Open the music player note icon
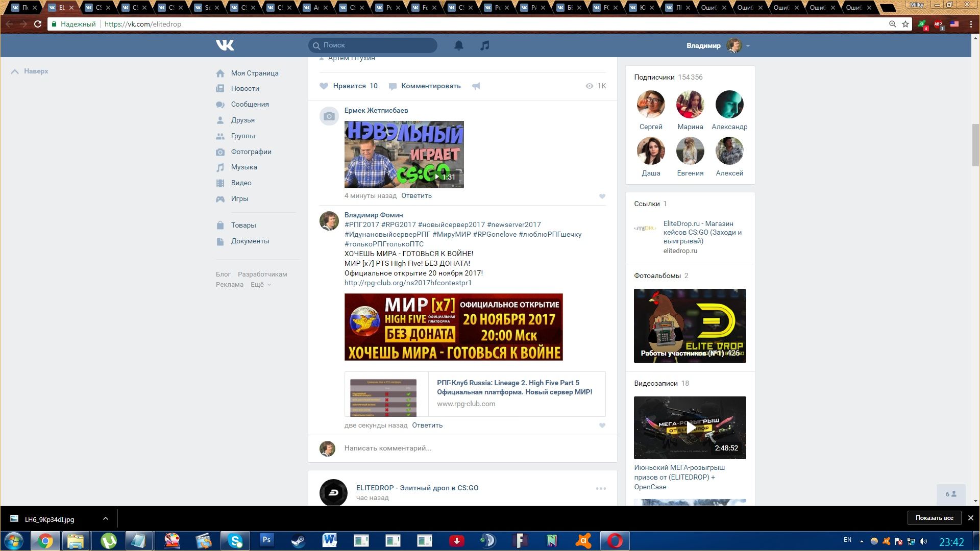The width and height of the screenshot is (980, 551). pyautogui.click(x=484, y=45)
